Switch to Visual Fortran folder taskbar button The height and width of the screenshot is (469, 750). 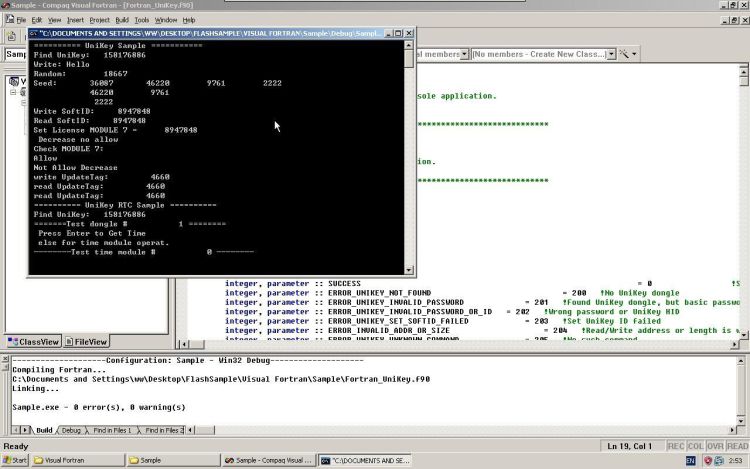point(78,460)
